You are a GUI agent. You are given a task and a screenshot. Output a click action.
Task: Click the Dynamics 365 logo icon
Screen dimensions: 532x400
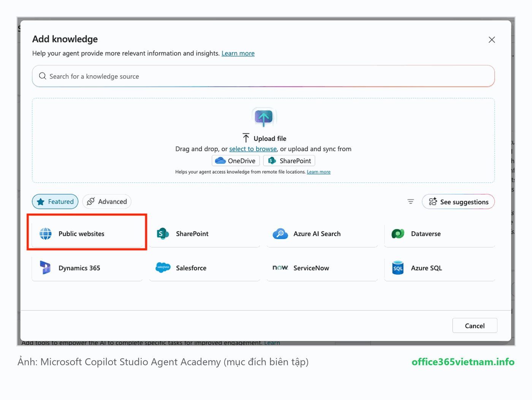(x=45, y=268)
